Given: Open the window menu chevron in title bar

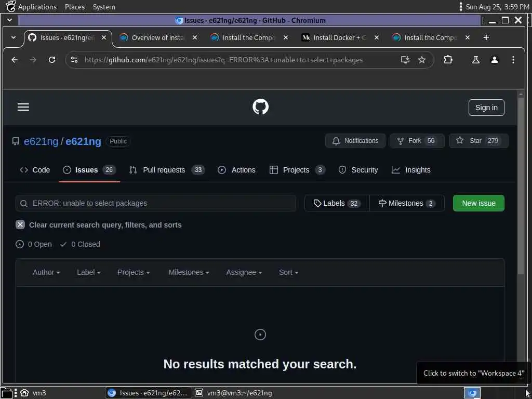Looking at the screenshot, I should tap(9, 20).
